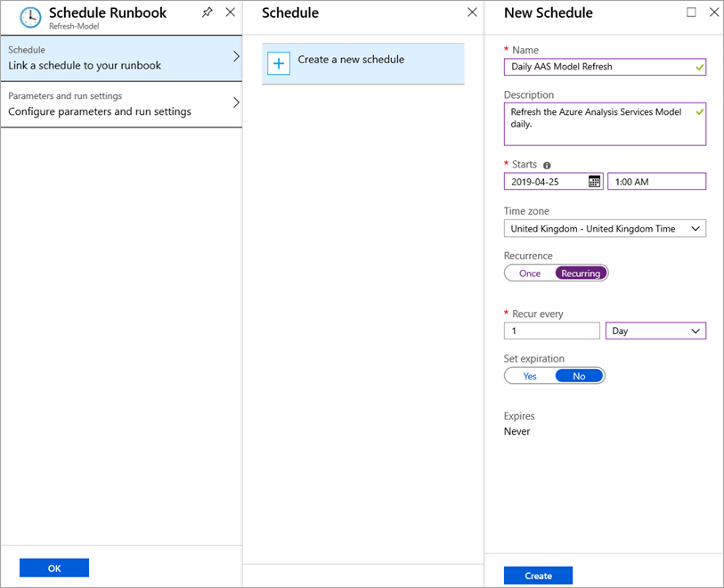Open the Starts date calendar picker

pyautogui.click(x=594, y=182)
